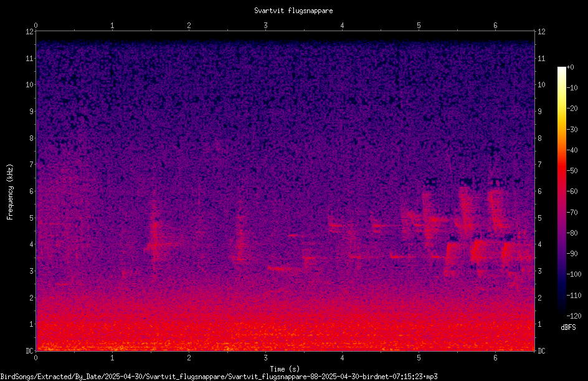The image size is (588, 381).
Task: Click the Svartvit flugsnappare title text
Action: [x=293, y=11]
